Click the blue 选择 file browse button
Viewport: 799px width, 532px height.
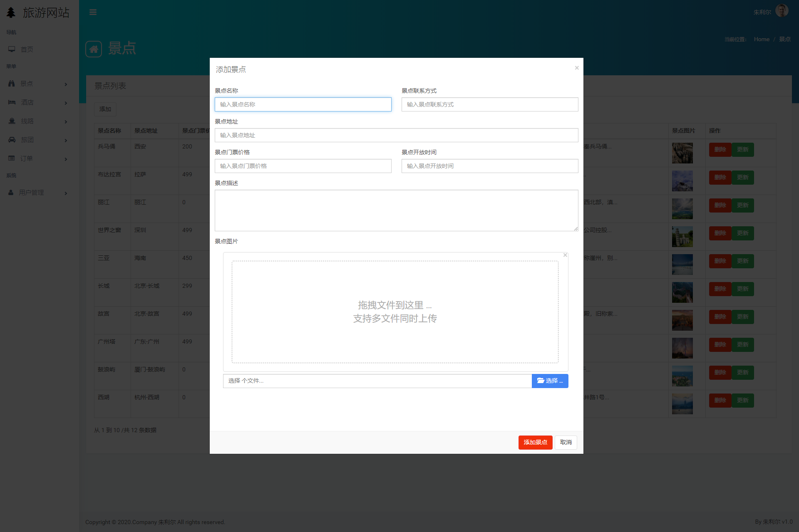pyautogui.click(x=550, y=381)
